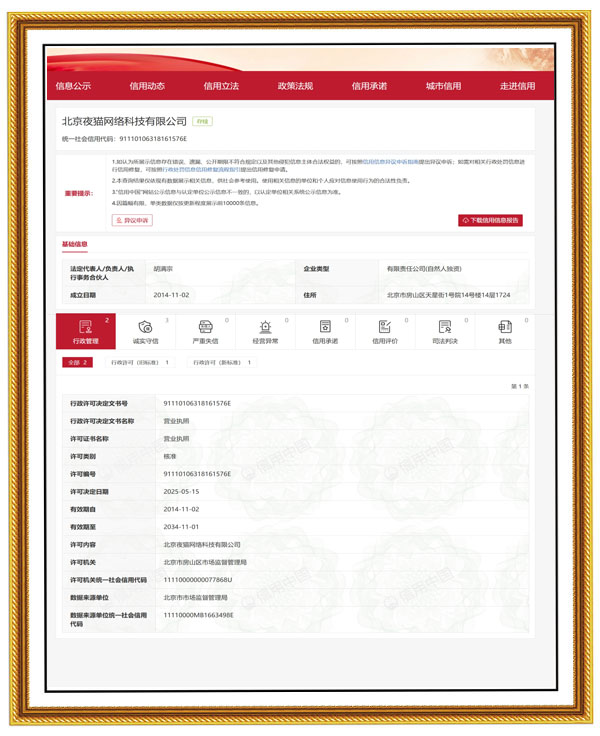
Task: Open the 诚实守信 shield icon tab
Action: point(145,332)
